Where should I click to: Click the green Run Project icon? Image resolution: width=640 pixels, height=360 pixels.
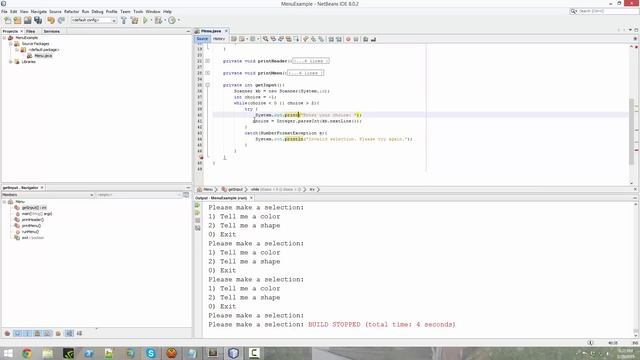pyautogui.click(x=145, y=20)
